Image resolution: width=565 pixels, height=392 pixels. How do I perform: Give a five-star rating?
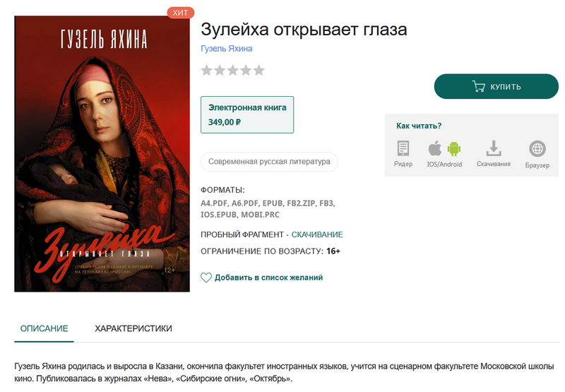[x=258, y=70]
